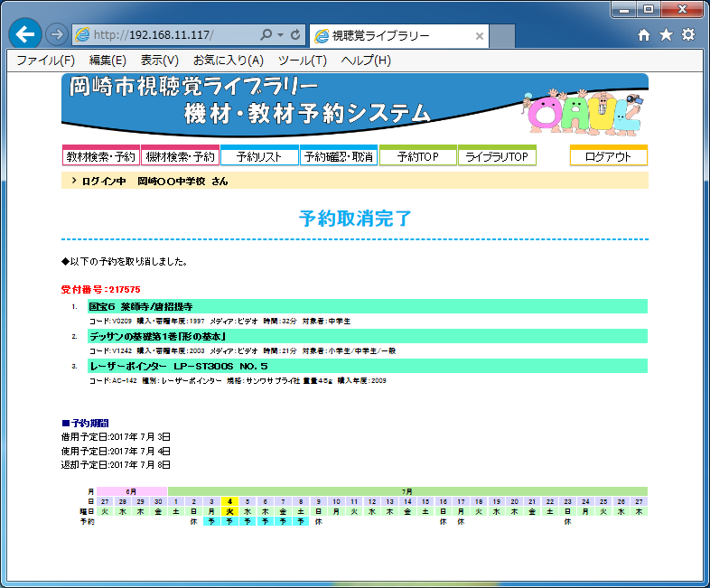Open Favorites star icon
The image size is (710, 588).
click(666, 35)
